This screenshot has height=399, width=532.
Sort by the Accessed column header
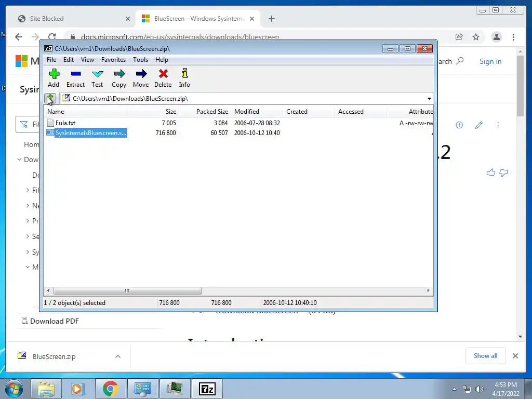(361, 112)
